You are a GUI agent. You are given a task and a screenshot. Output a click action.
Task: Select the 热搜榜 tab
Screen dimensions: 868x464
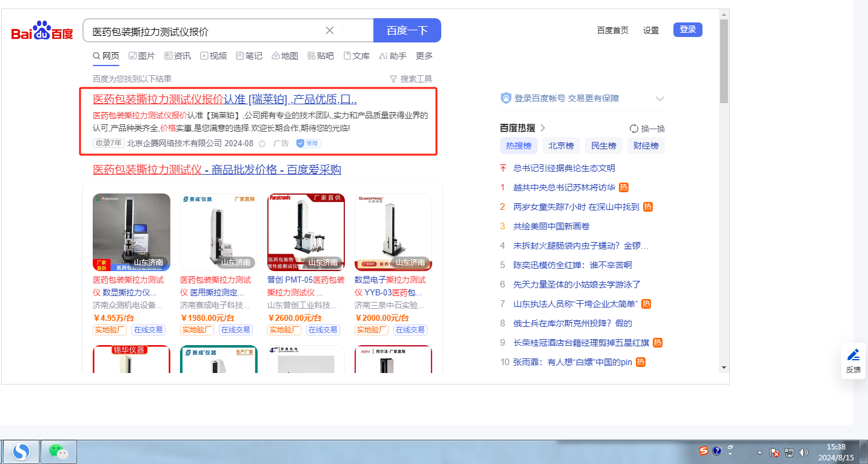pos(519,146)
